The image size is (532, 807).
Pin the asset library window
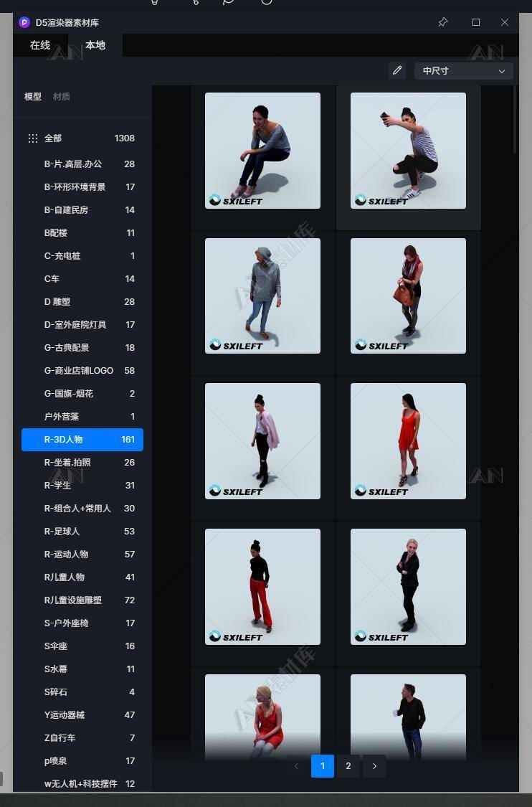click(443, 22)
